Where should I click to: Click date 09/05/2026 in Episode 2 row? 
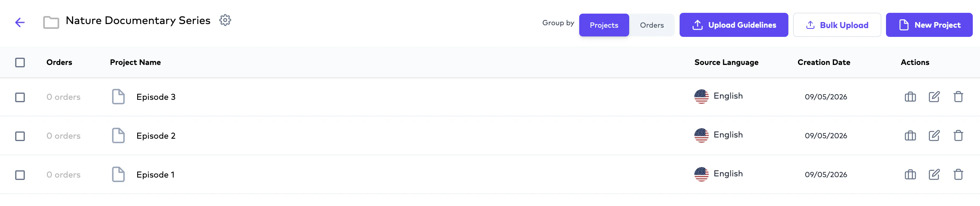pyautogui.click(x=826, y=135)
